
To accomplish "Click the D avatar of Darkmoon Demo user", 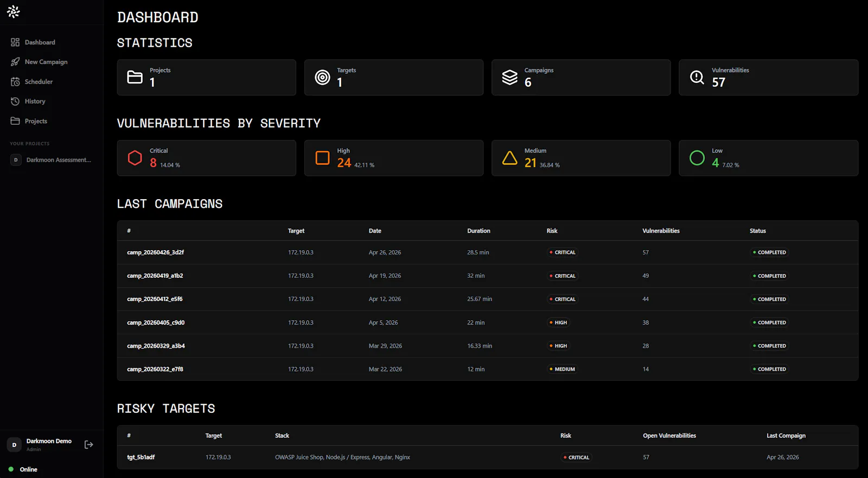I will [14, 445].
